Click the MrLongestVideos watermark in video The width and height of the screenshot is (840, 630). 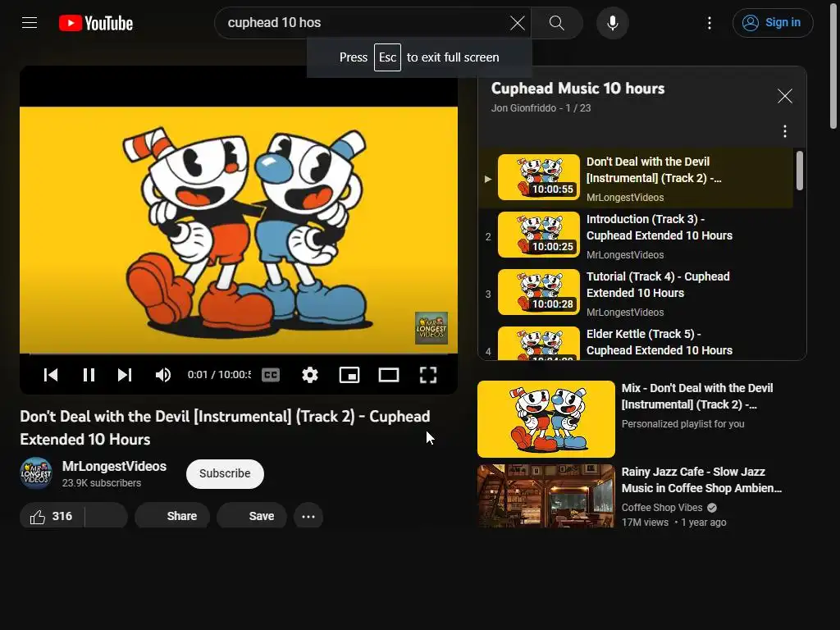click(x=431, y=328)
